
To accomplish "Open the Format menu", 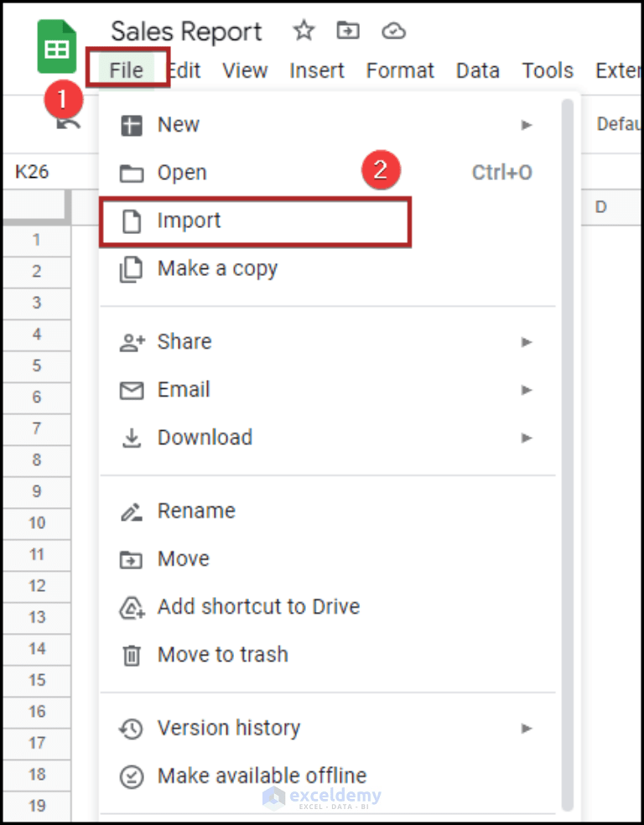I will (x=400, y=70).
